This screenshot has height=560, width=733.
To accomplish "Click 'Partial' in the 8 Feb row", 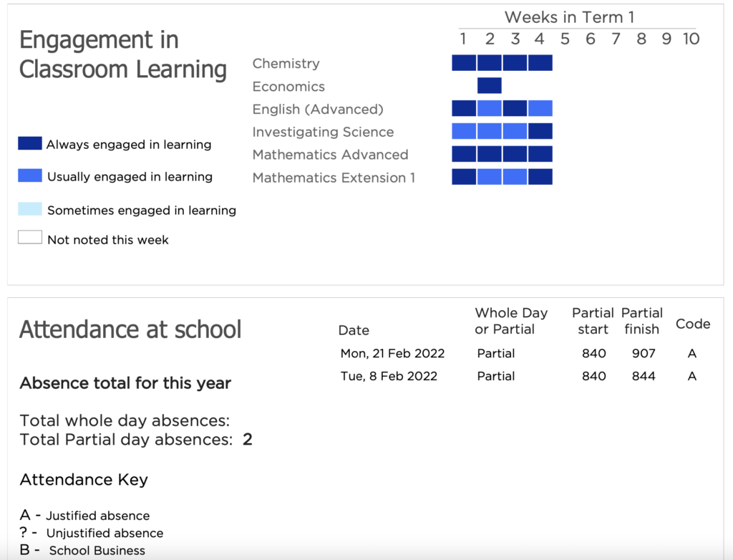I will [496, 376].
